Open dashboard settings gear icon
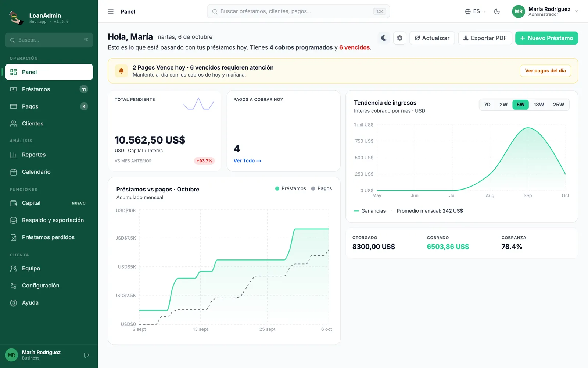 pyautogui.click(x=400, y=38)
